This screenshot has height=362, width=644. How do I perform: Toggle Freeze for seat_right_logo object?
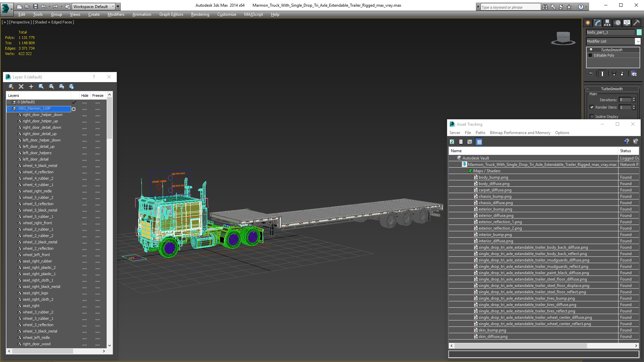tap(98, 293)
